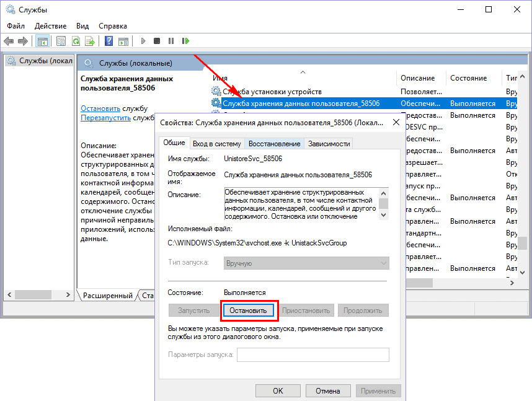Open the Действие menu
The image size is (532, 401).
50,26
